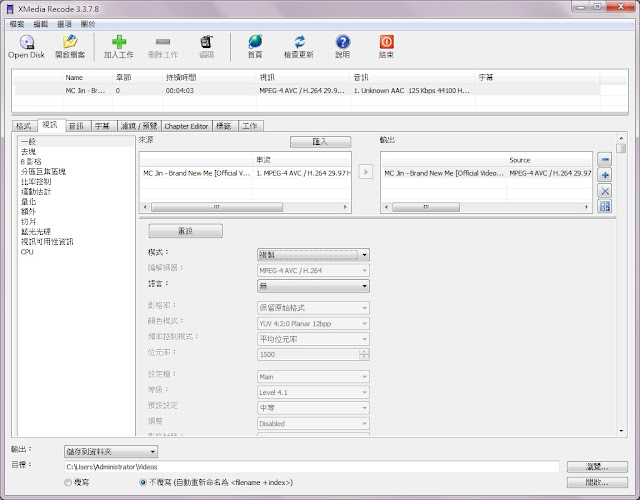Click the Open Disk toolbar icon
The height and width of the screenshot is (500, 640).
[27, 42]
